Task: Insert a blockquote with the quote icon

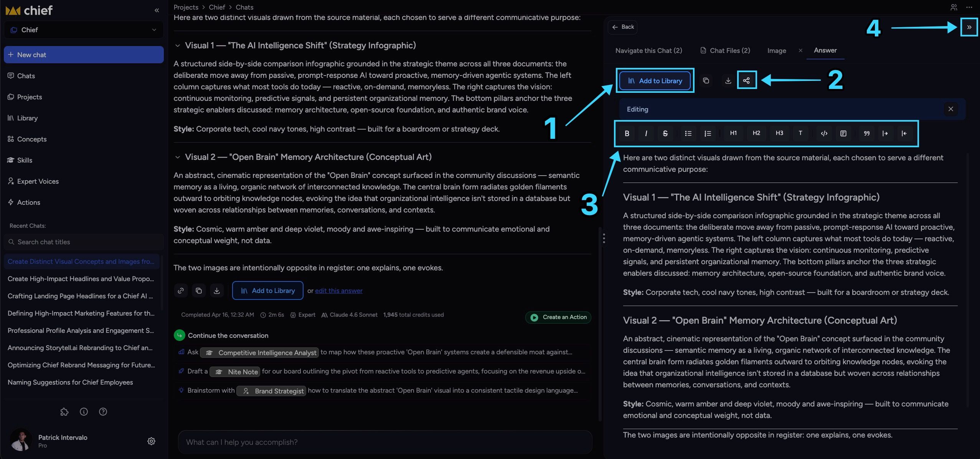Action: [x=866, y=133]
